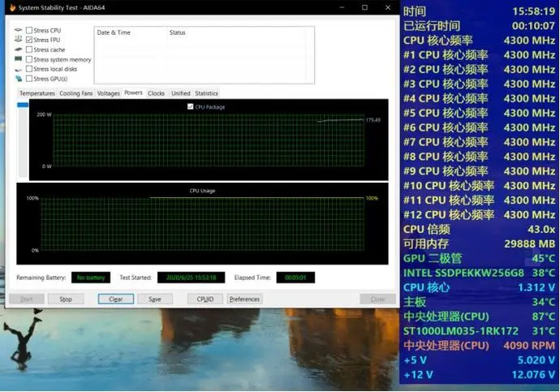Open the Clocks tab
Screen dimensions: 560x392
coord(156,93)
